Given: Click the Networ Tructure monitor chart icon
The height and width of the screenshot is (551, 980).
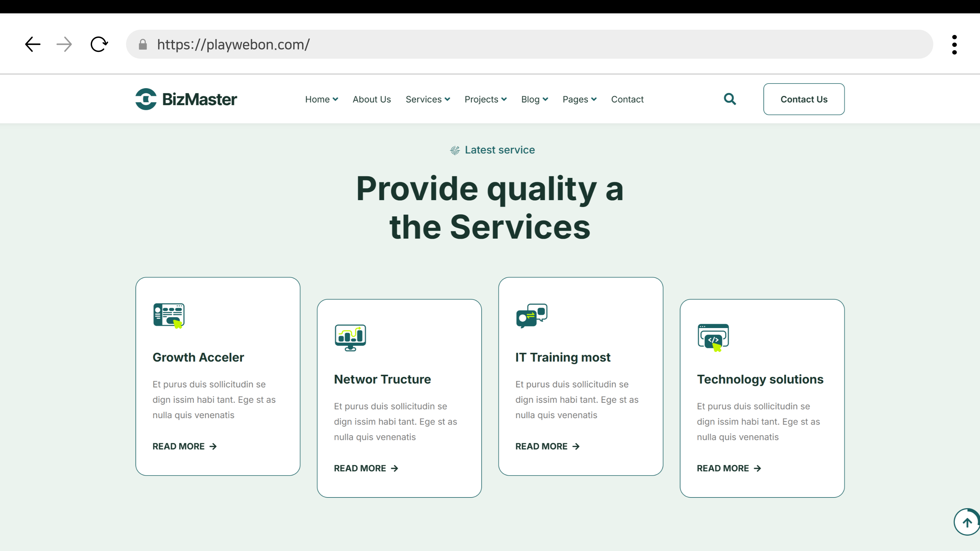Looking at the screenshot, I should tap(350, 338).
